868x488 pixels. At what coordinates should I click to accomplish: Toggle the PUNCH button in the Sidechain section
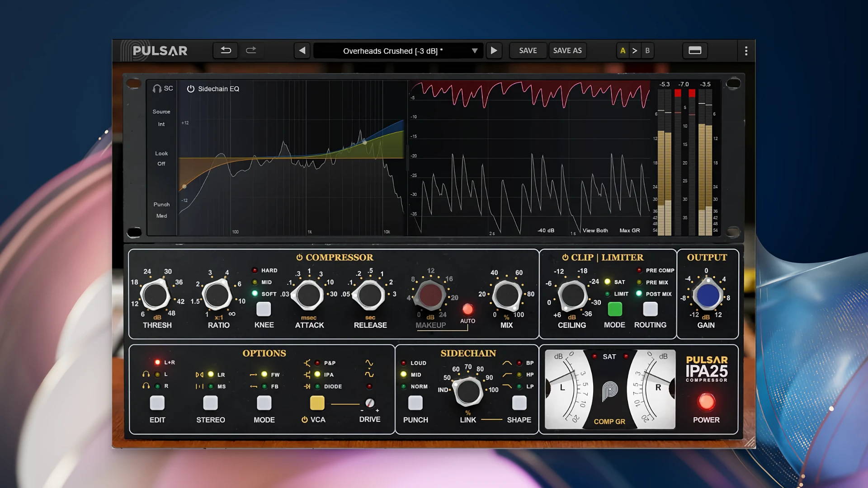(x=415, y=403)
